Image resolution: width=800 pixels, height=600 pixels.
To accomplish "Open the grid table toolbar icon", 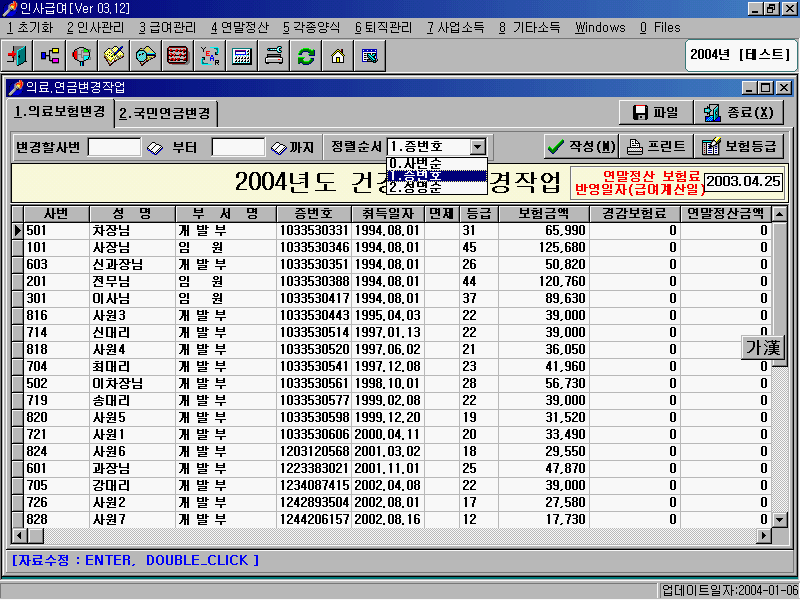I will click(177, 57).
